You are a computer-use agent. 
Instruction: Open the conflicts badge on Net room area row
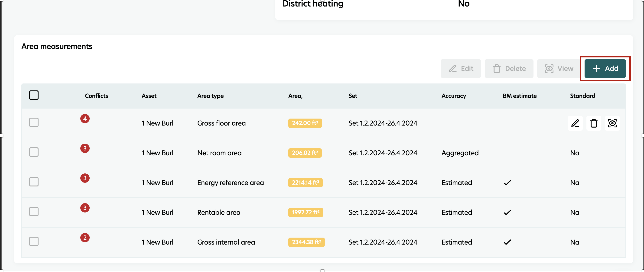tap(85, 148)
